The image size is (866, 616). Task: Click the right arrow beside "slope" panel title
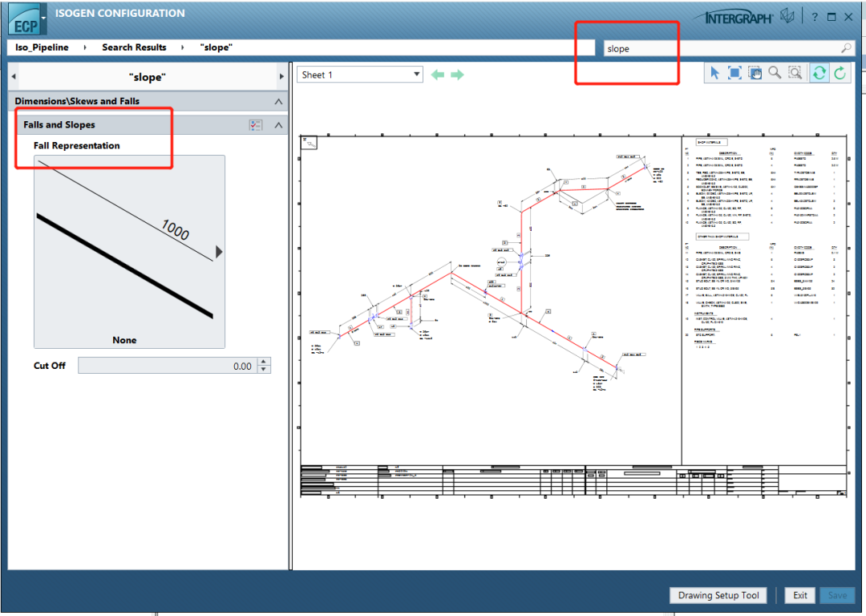pos(281,77)
